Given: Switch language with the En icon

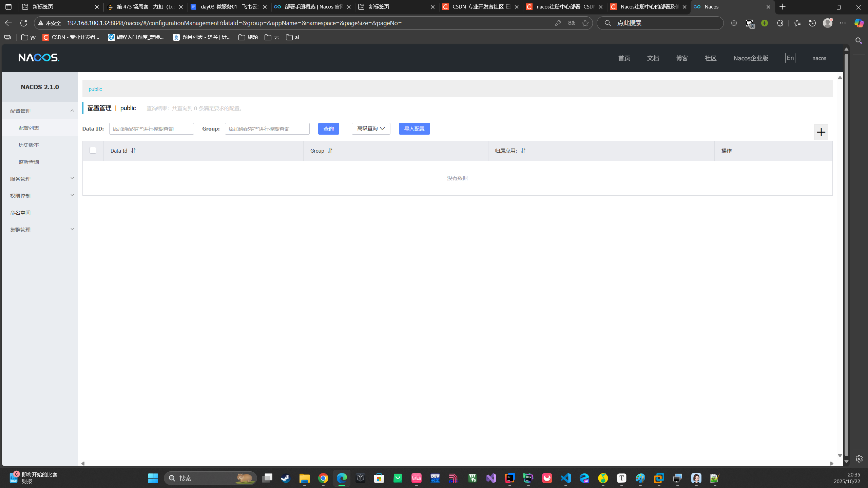Looking at the screenshot, I should (x=790, y=58).
